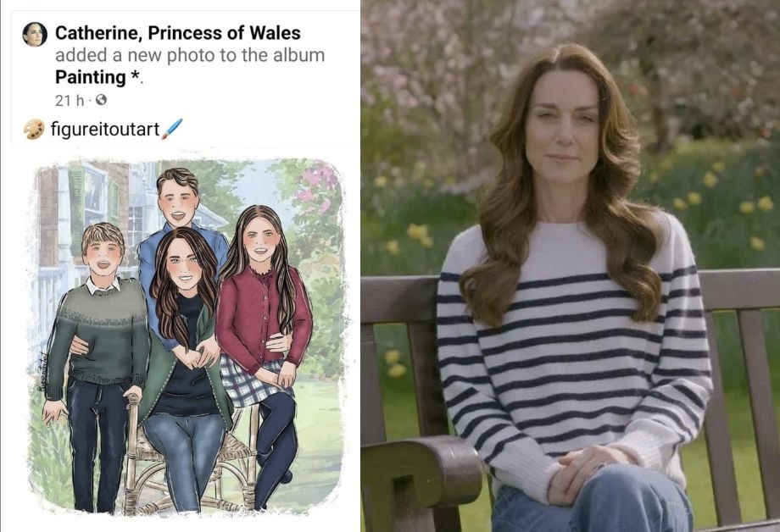Click the 21 h post timestamp
780x532 pixels.
tap(70, 101)
